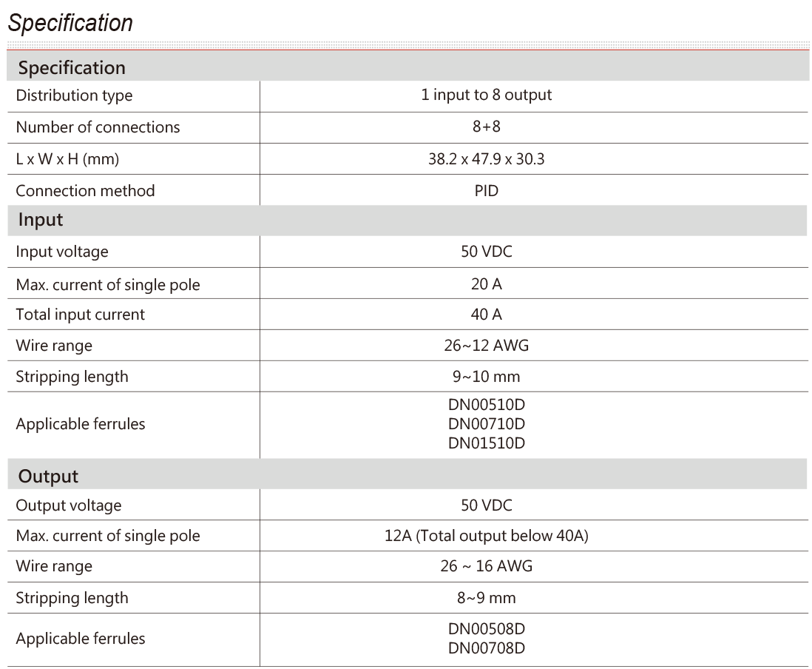Select the '26~12 AWG' wire range value

pyautogui.click(x=487, y=346)
